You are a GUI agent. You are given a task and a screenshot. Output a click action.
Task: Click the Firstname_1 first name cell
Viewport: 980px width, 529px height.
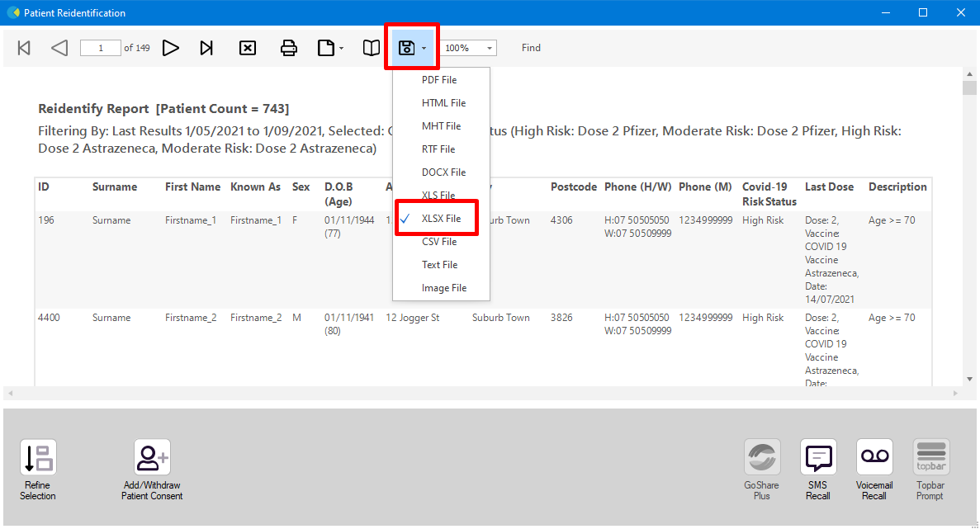click(191, 220)
